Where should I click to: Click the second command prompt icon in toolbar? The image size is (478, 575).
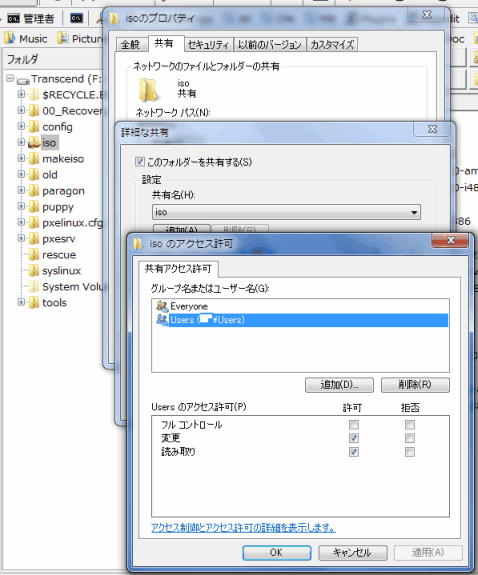tap(77, 18)
